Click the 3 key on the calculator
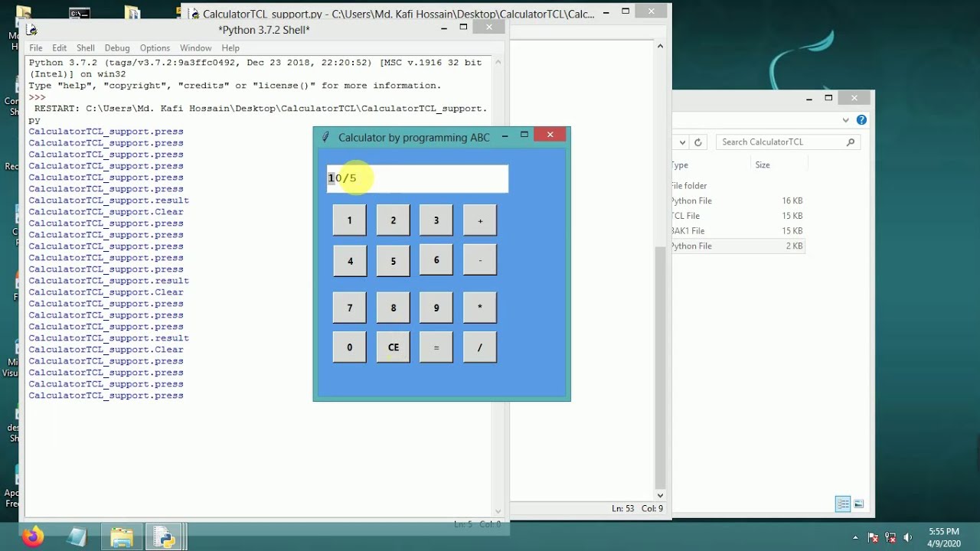This screenshot has width=980, height=551. pos(436,220)
